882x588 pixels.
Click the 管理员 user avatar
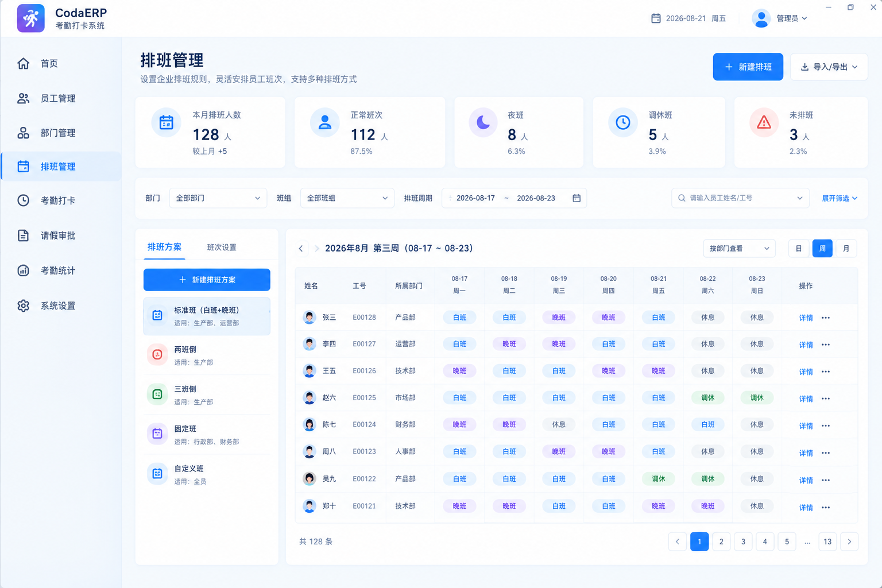point(761,18)
